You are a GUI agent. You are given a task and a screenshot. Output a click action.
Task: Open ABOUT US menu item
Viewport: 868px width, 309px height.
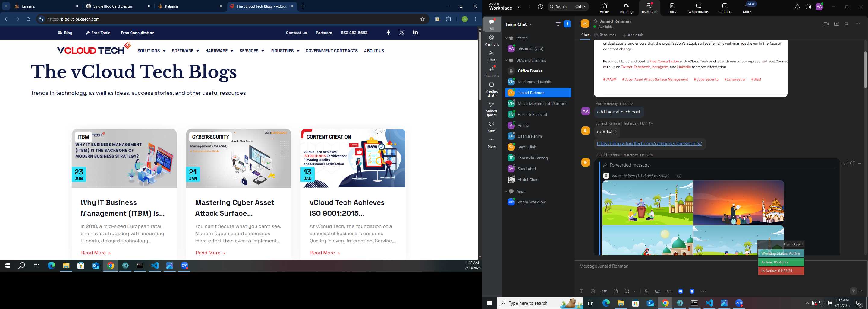click(374, 51)
